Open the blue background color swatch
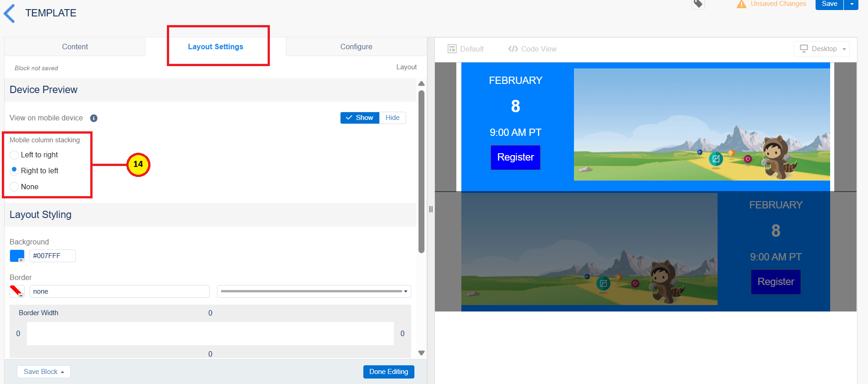 [x=17, y=256]
